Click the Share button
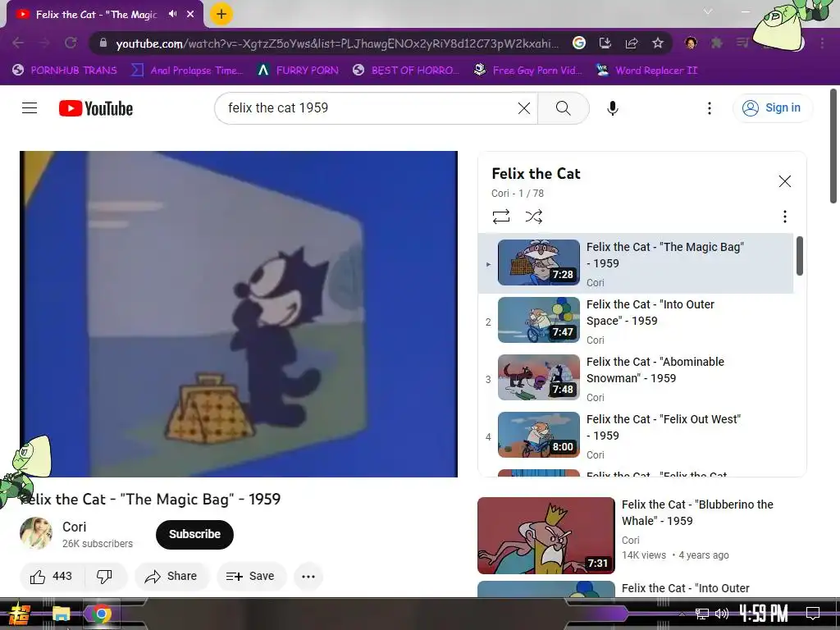Image resolution: width=840 pixels, height=630 pixels. pos(171,577)
